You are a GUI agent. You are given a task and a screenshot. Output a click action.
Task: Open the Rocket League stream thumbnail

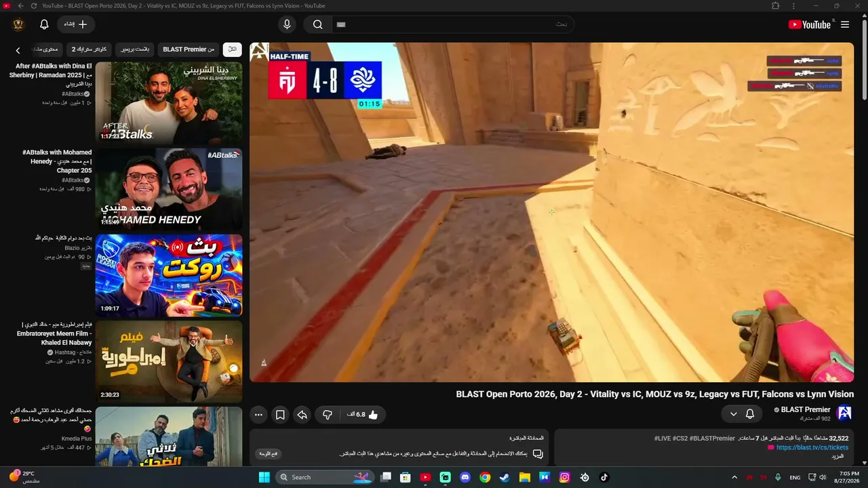click(169, 275)
